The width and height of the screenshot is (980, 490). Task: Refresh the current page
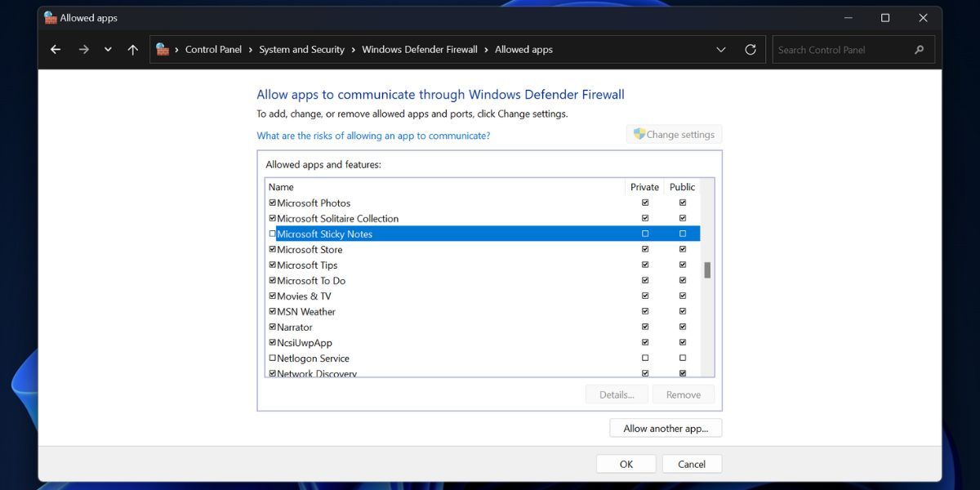751,49
